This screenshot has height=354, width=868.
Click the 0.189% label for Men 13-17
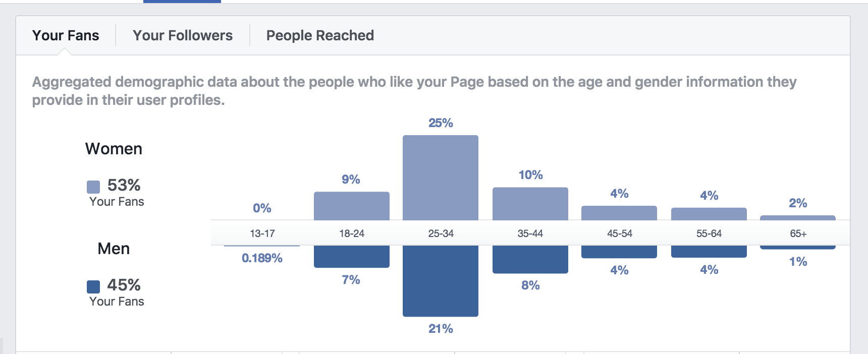click(262, 258)
